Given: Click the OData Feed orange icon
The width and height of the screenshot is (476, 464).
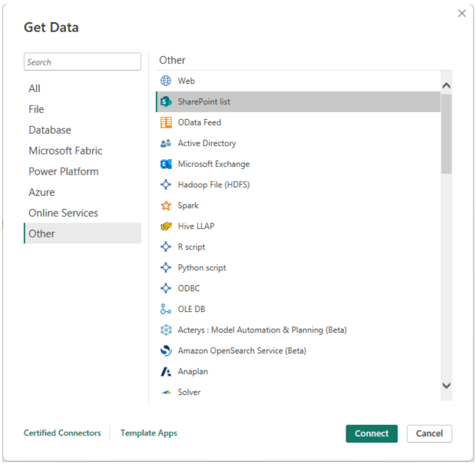Looking at the screenshot, I should point(166,122).
